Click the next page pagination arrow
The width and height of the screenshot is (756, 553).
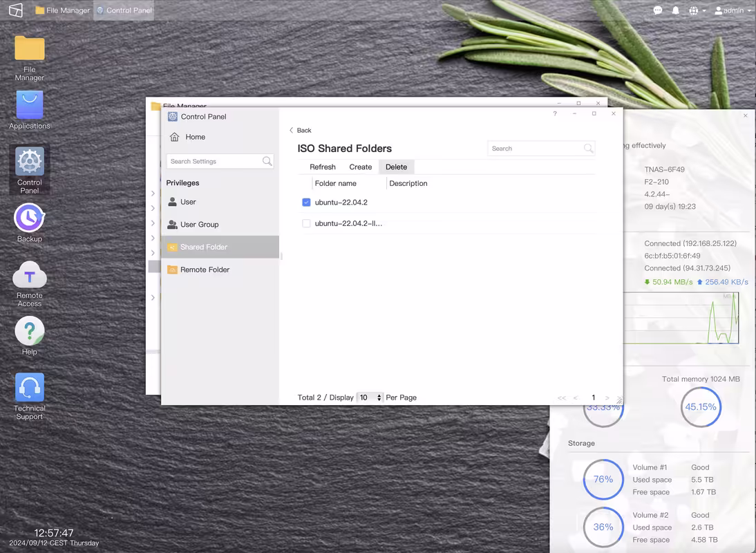tap(607, 397)
